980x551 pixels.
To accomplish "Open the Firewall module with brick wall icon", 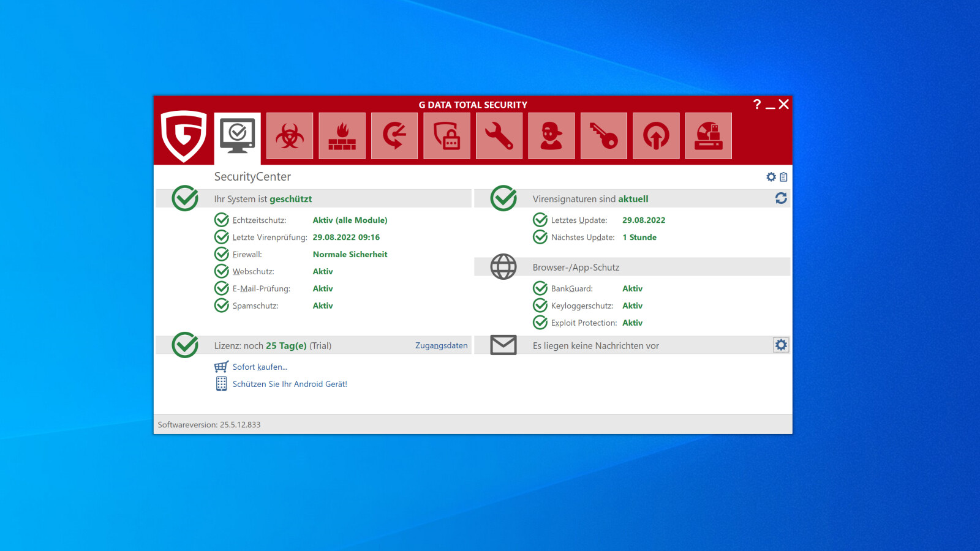I will coord(342,136).
